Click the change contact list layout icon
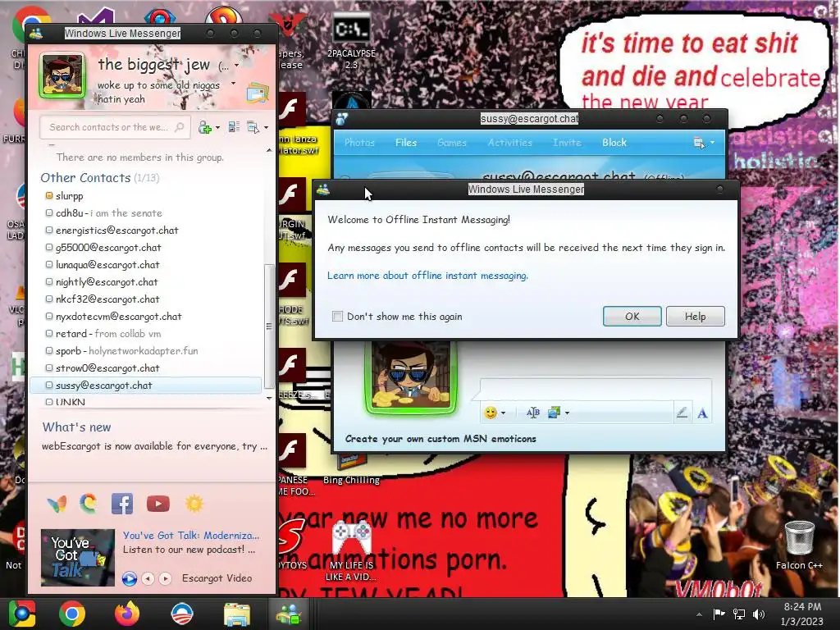840x630 pixels. coord(234,127)
